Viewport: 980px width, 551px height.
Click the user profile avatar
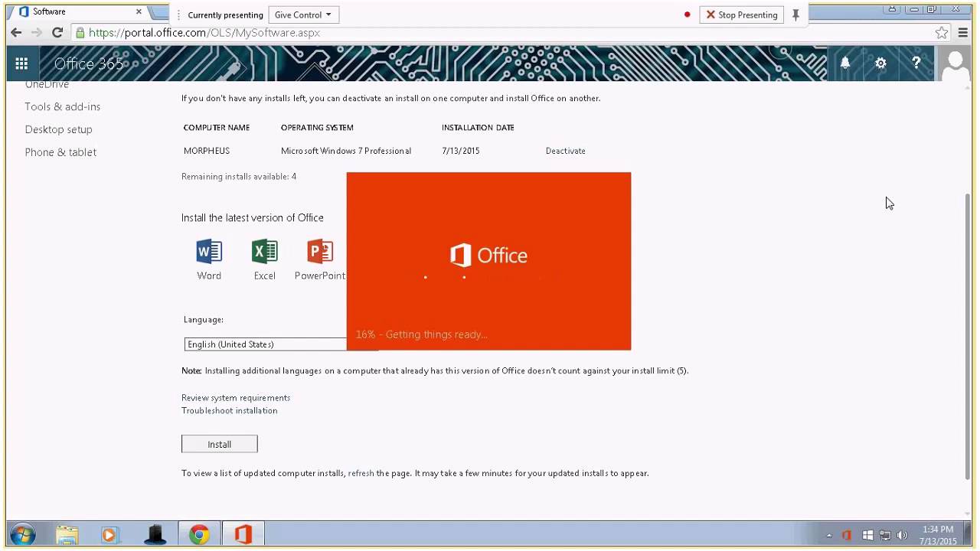[x=955, y=64]
